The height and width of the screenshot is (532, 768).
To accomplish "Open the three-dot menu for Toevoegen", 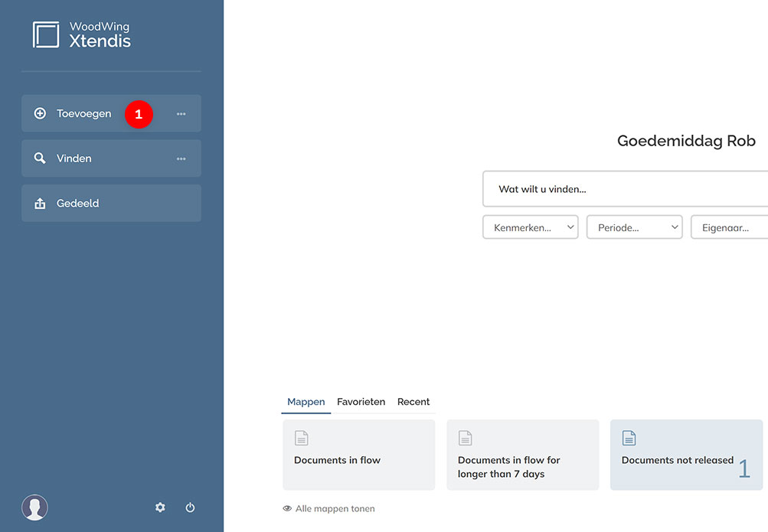I will 181,114.
